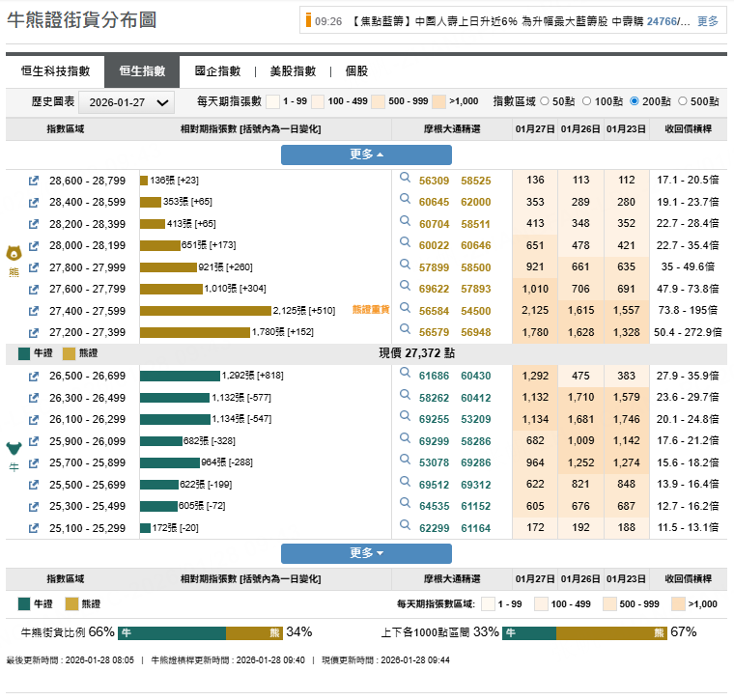Select the 50點 index interval option

(x=545, y=101)
